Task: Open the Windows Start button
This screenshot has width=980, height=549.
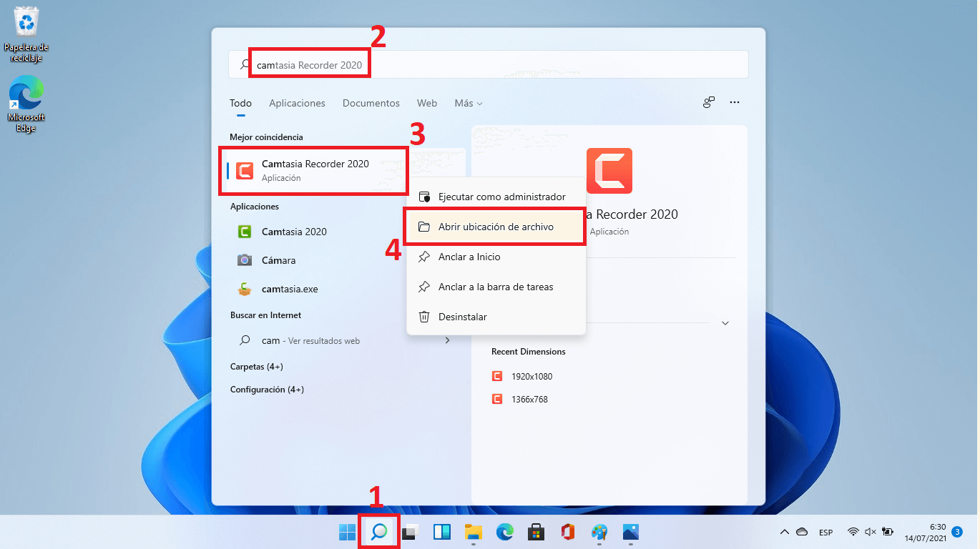Action: coord(347,532)
